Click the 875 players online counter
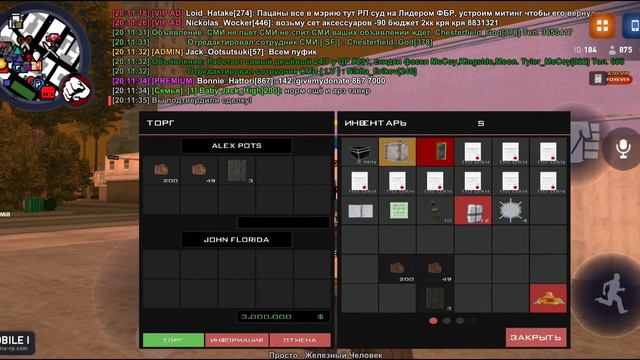 620,50
